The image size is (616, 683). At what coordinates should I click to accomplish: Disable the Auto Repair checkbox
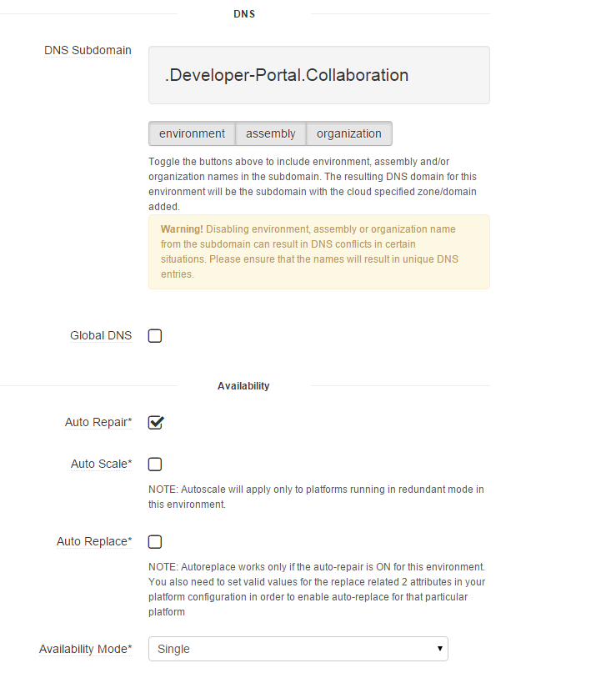click(155, 422)
